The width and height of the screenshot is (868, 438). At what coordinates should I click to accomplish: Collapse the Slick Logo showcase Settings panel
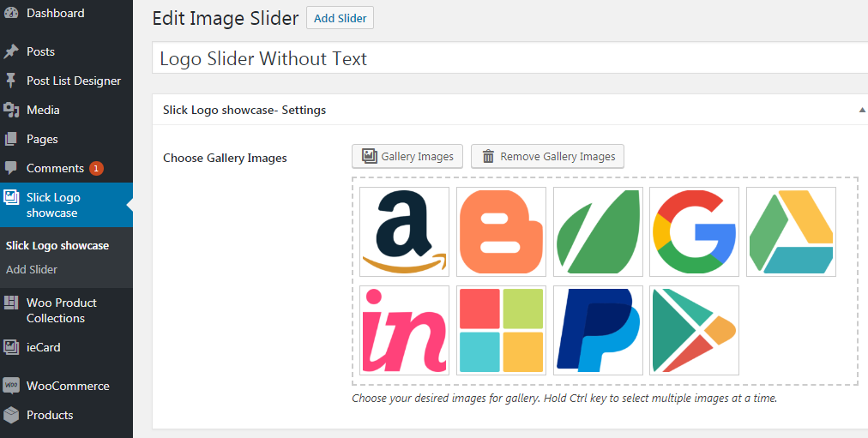860,110
